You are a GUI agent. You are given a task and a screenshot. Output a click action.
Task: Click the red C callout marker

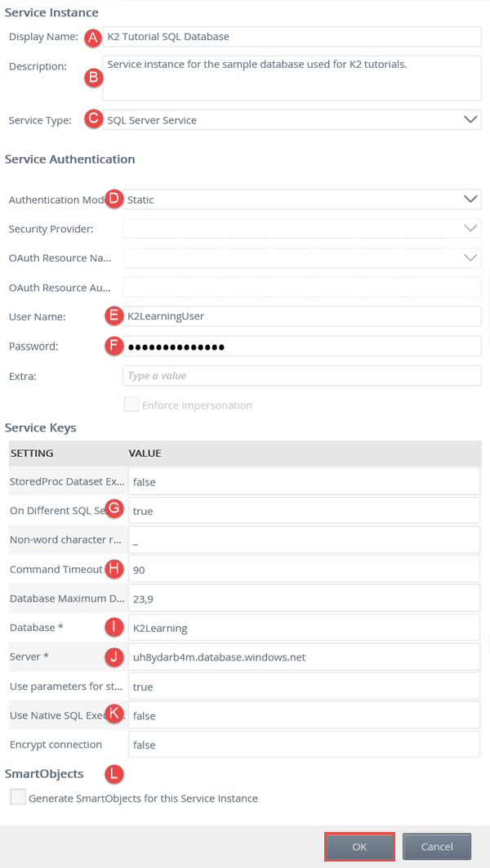[x=93, y=119]
